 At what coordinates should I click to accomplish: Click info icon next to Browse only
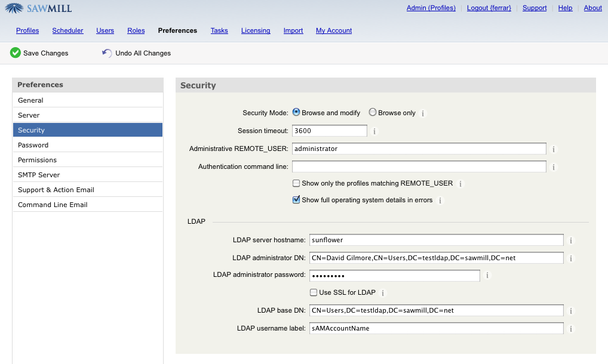click(x=423, y=113)
